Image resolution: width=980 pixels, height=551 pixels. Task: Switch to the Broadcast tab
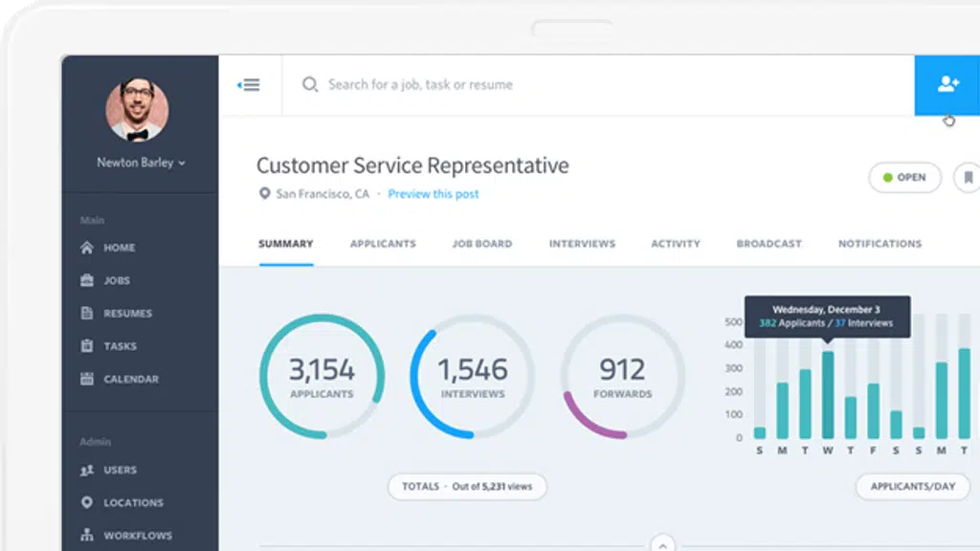pos(768,244)
